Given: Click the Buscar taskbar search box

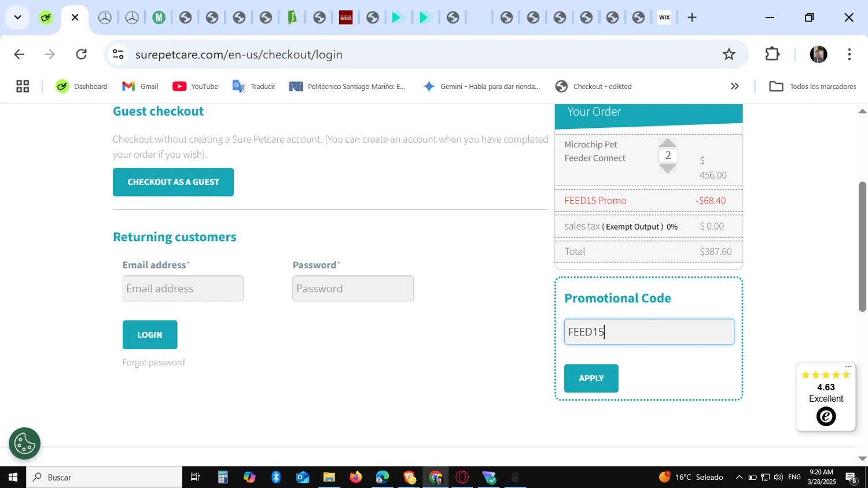Looking at the screenshot, I should click(x=104, y=477).
